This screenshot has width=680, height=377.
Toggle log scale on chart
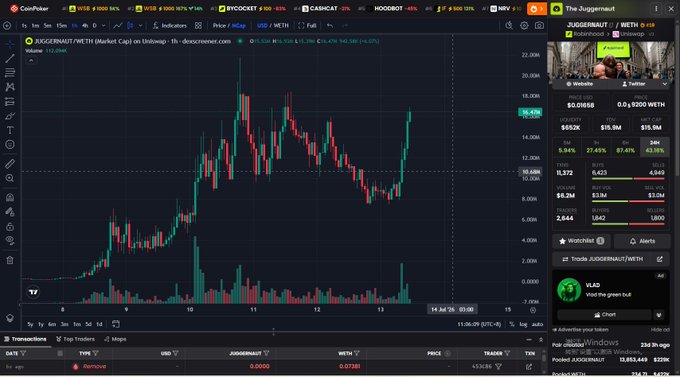tap(523, 324)
